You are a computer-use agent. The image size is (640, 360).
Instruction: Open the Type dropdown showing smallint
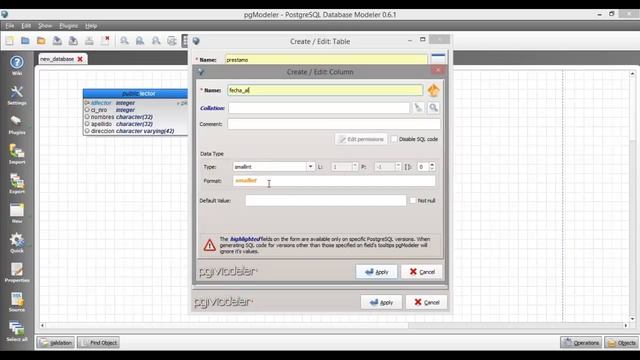coord(274,167)
